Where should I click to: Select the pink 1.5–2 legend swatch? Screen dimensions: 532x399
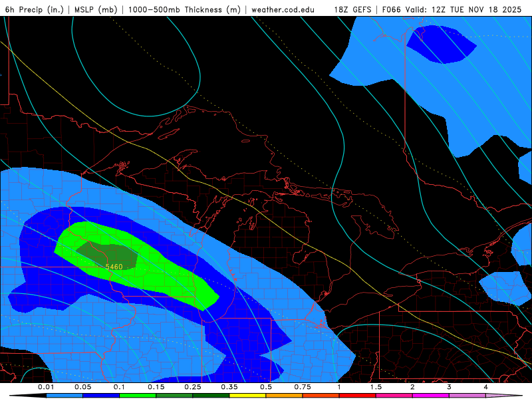394,396
